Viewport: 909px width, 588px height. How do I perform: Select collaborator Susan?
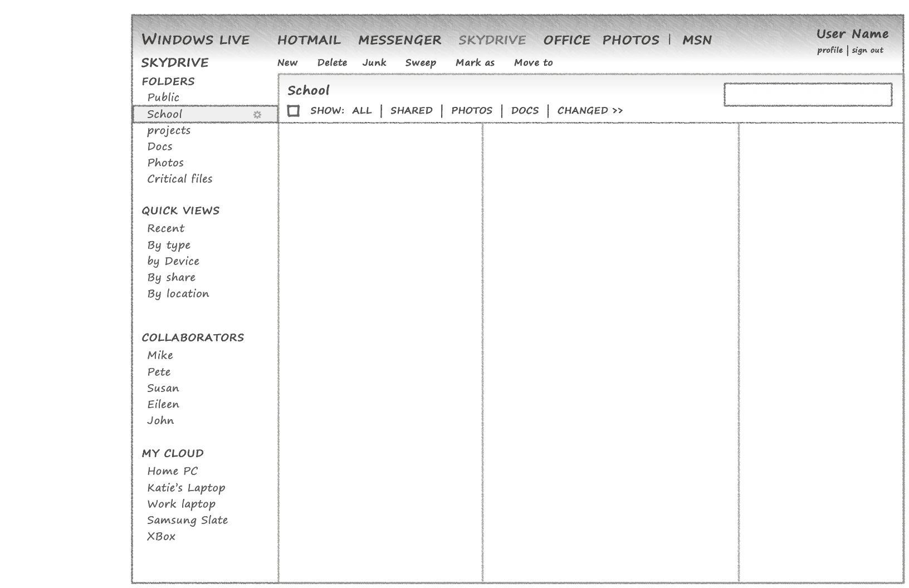(163, 388)
